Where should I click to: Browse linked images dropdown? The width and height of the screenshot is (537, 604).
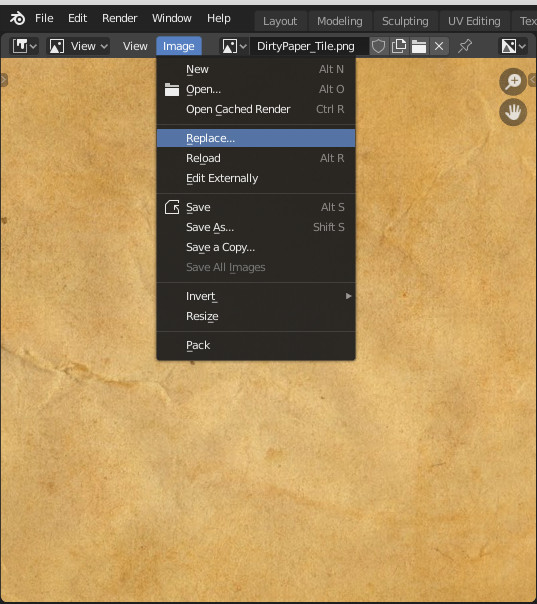coord(234,46)
